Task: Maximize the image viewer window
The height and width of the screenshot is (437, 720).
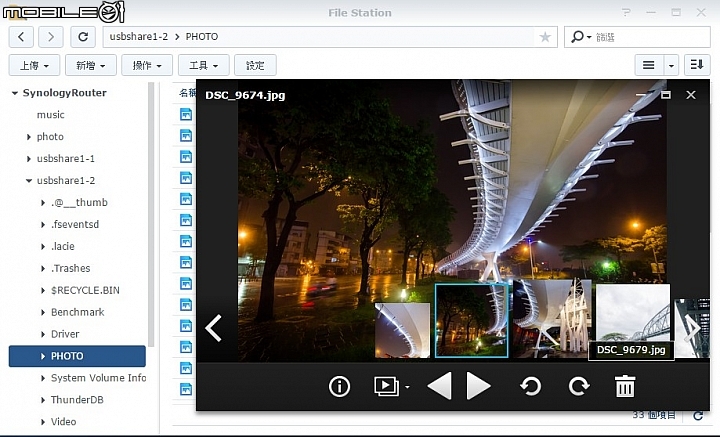Action: (x=665, y=95)
